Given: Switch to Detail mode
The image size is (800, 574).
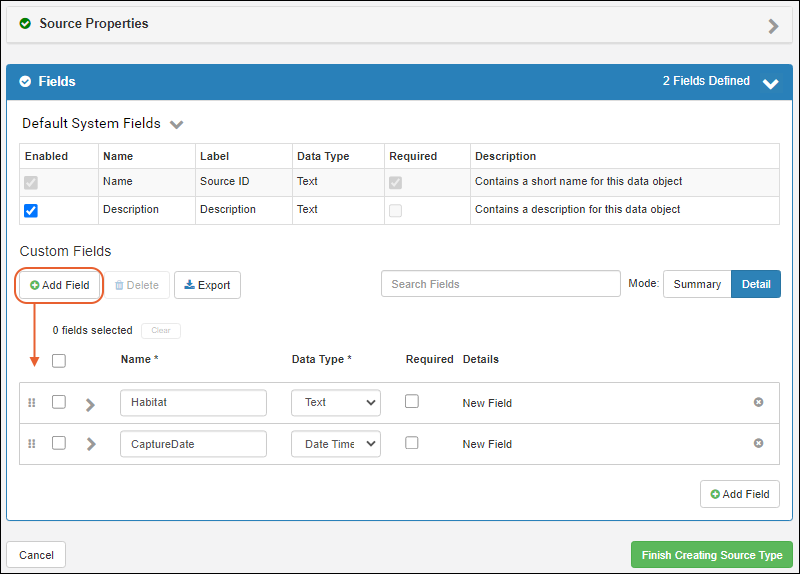Looking at the screenshot, I should tap(755, 284).
